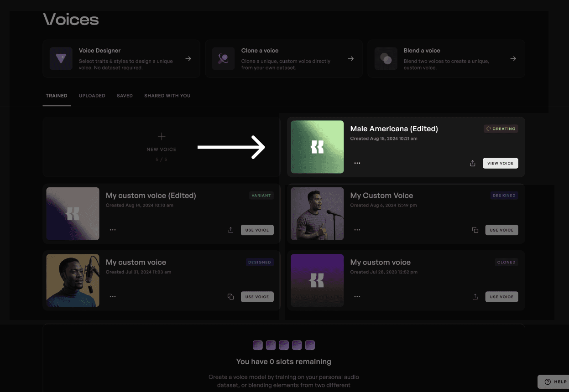The height and width of the screenshot is (392, 569).
Task: Click the portrait thumbnail for the Jul 31 voice
Action: 73,280
